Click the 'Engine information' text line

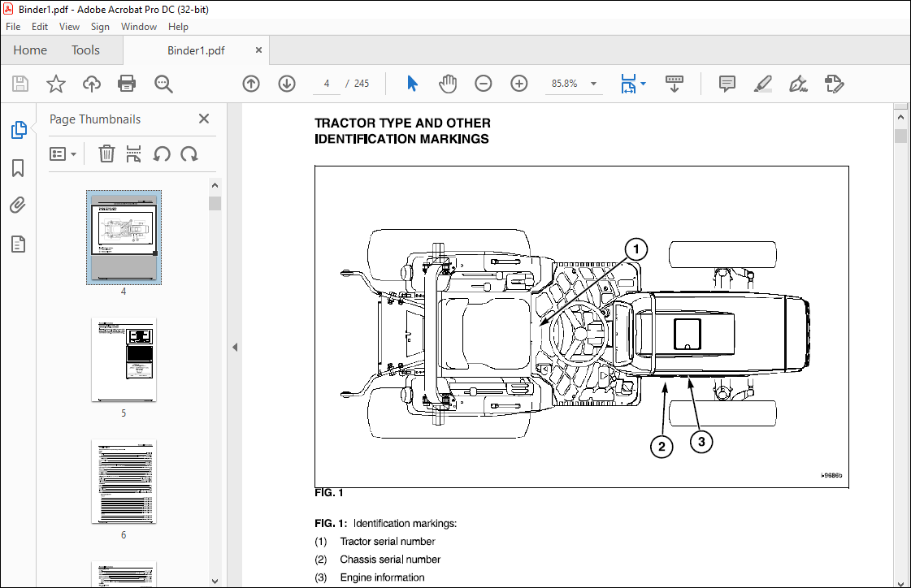(382, 577)
